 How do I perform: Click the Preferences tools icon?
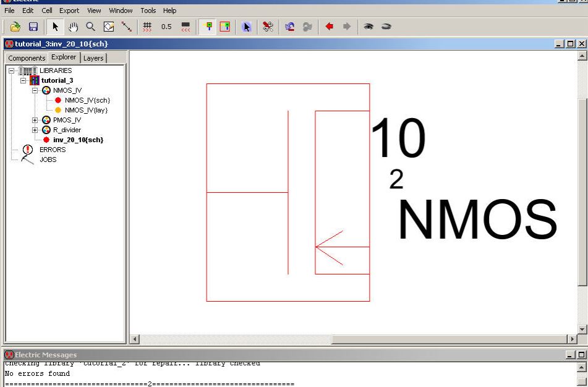click(268, 27)
